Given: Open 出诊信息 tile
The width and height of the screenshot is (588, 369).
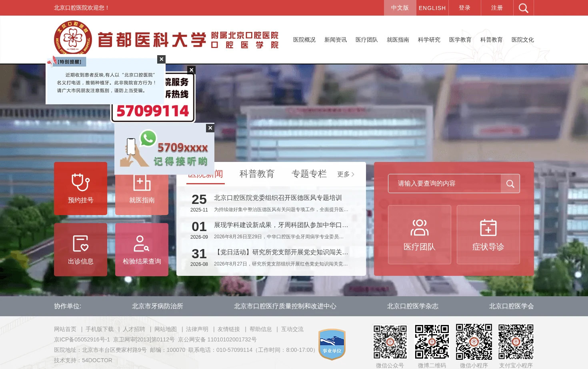Looking at the screenshot, I should [80, 249].
